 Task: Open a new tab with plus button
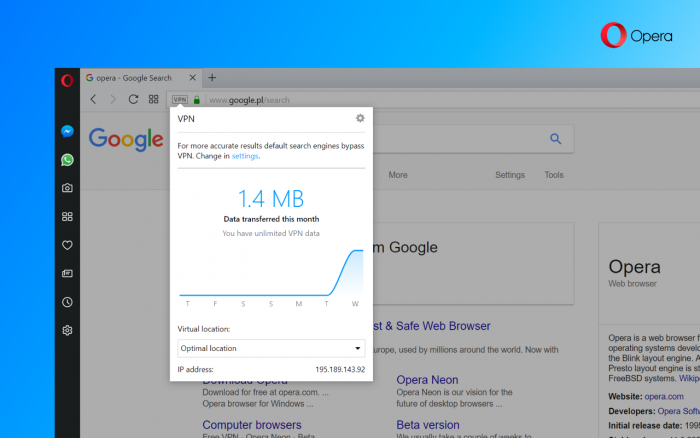click(x=212, y=78)
